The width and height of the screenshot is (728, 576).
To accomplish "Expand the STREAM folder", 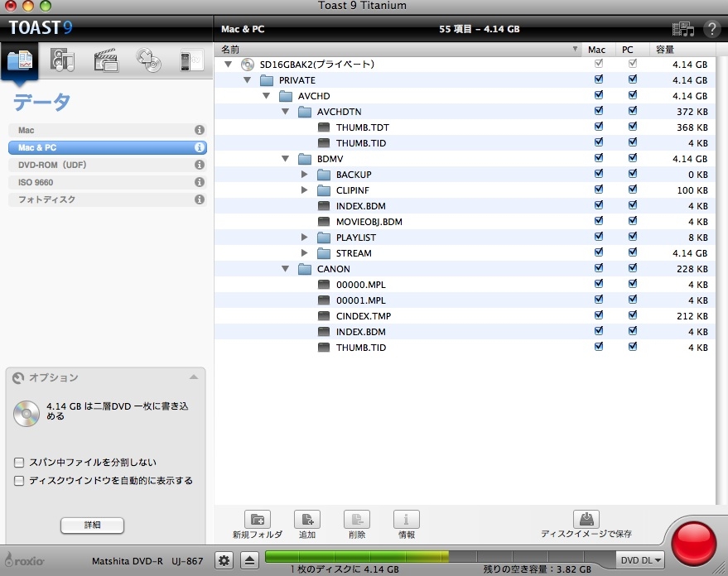I will click(305, 253).
